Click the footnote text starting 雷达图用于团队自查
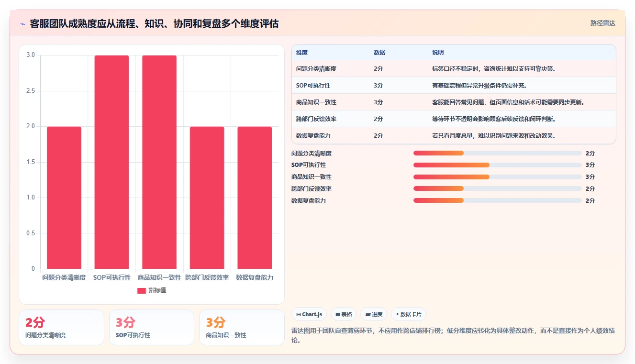 coord(453,336)
